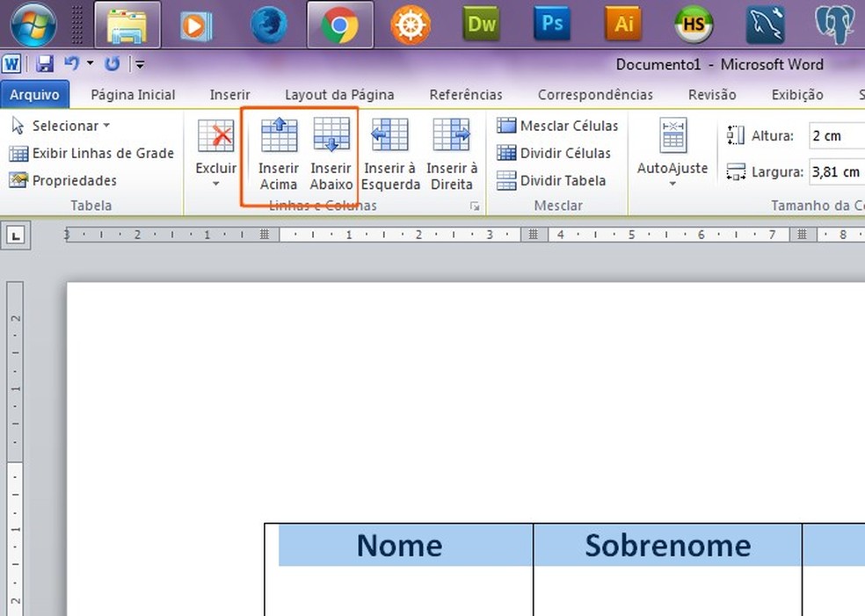Open the Windows Start orb
865x616 pixels.
[x=33, y=25]
